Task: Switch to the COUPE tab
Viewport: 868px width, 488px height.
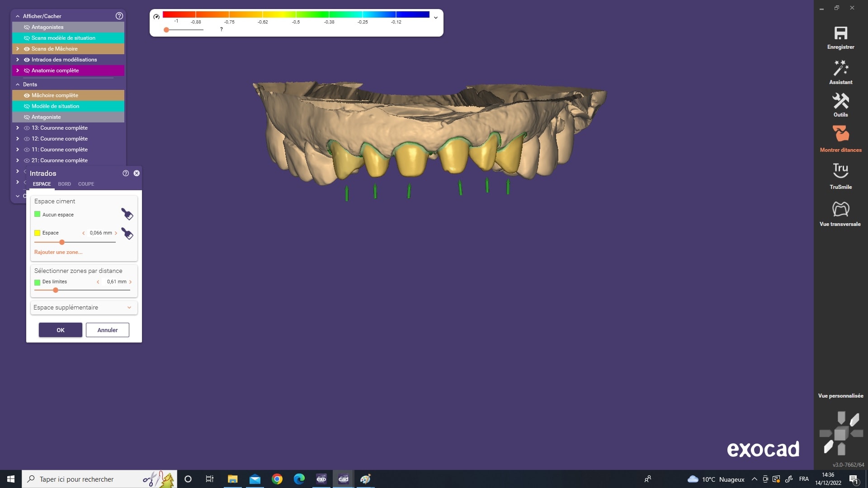Action: point(86,184)
